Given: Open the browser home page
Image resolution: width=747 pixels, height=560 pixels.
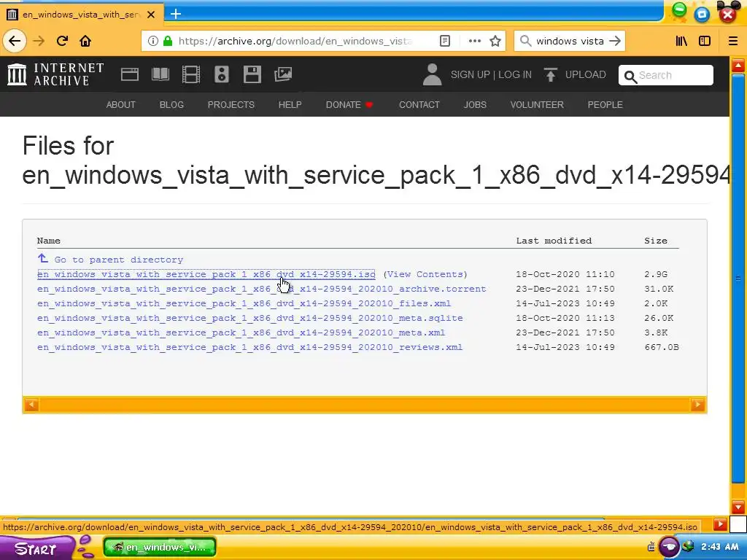Looking at the screenshot, I should click(85, 41).
